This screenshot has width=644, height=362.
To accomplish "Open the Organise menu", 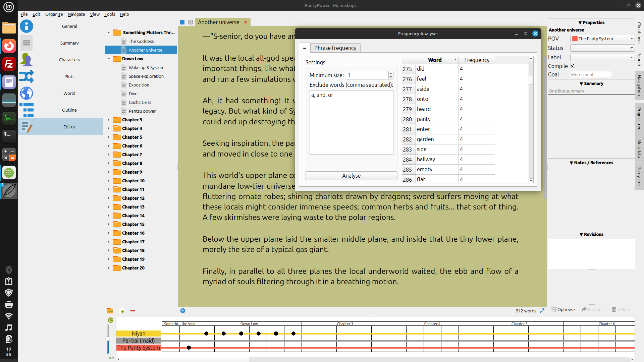I will [54, 14].
